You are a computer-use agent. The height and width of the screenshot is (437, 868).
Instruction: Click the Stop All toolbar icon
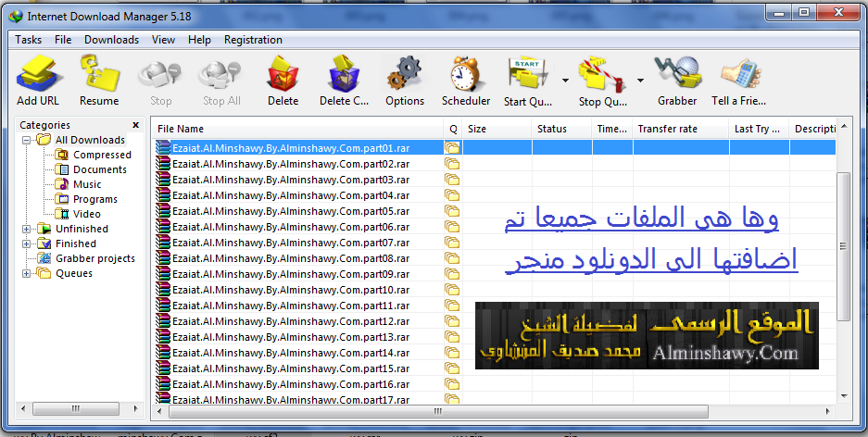220,75
